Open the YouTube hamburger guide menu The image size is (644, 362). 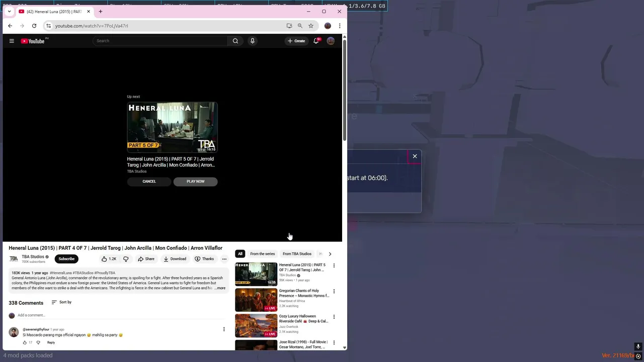[12, 41]
